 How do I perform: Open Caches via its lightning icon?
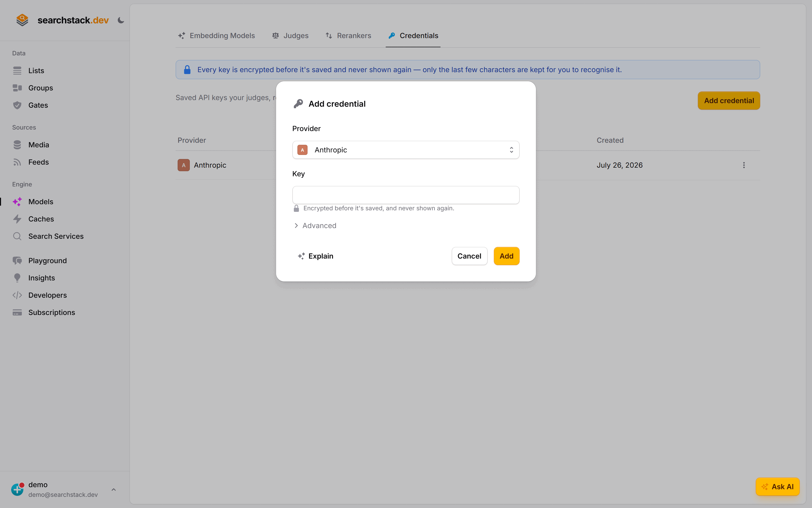(17, 219)
